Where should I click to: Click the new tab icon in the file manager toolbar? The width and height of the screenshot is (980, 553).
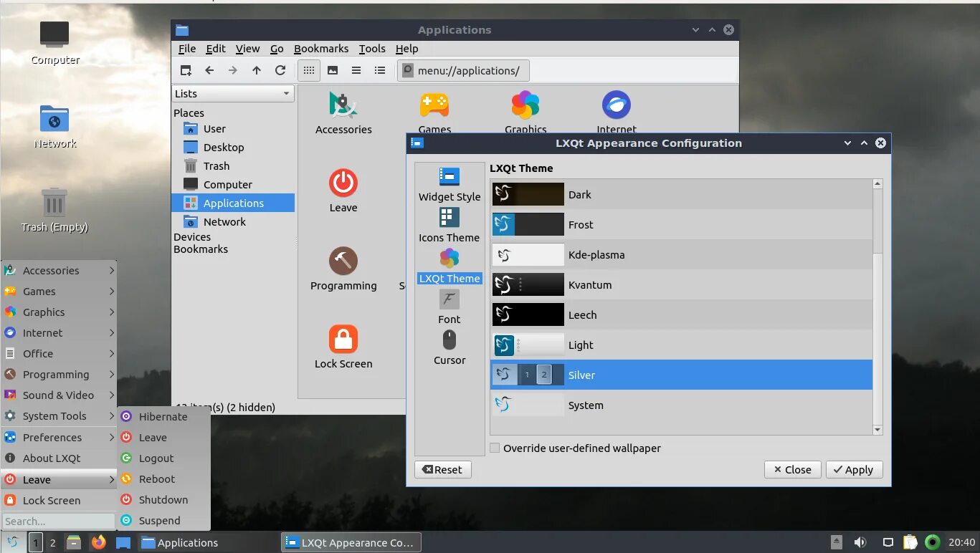coord(186,70)
